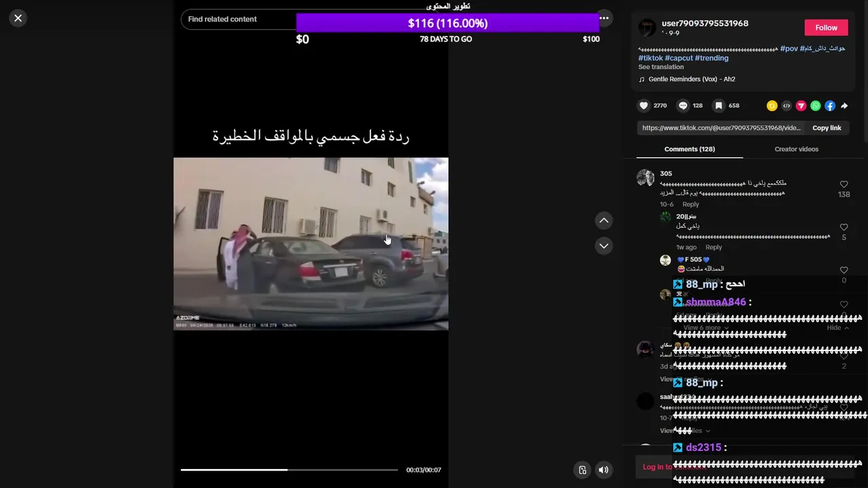Open avatar of replier F 505
Screen dimensions: 868x488
665,260
